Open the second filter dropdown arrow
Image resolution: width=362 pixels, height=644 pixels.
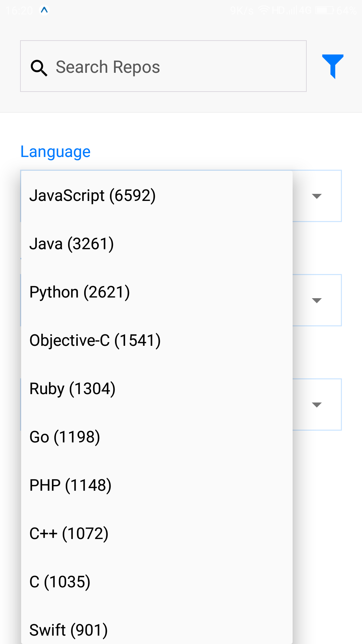coord(317,300)
